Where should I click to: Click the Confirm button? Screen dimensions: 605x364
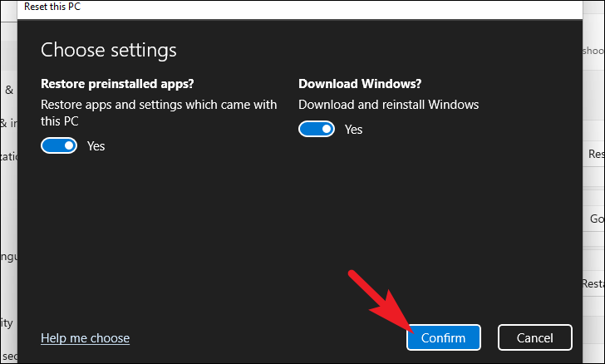coord(443,337)
